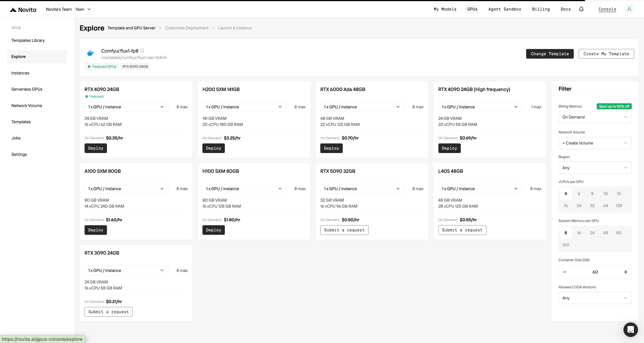Screen dimensions: 644x343
Task: Open the user account avatar
Action: coord(629,9)
